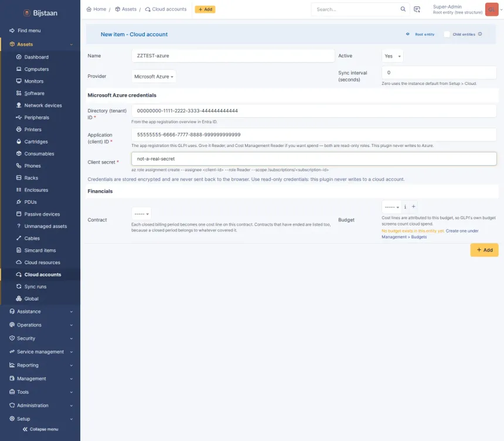Open the Racks sidebar icon

[19, 177]
